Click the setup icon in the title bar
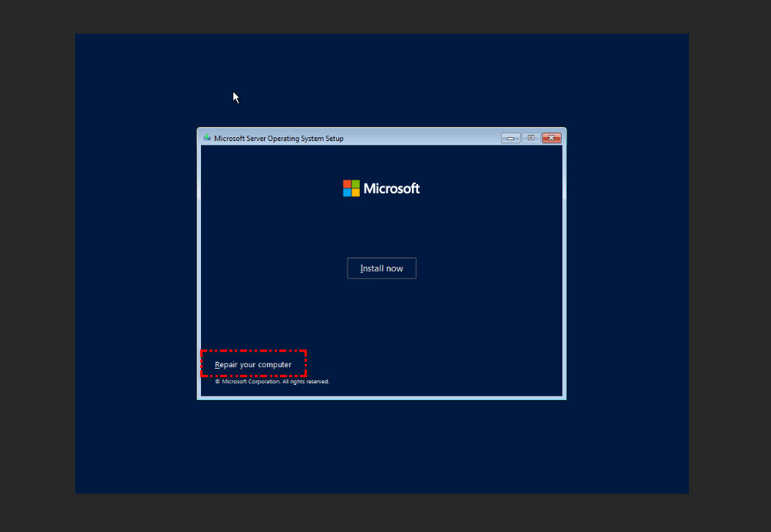Screen dimensions: 771x532 (x=206, y=138)
